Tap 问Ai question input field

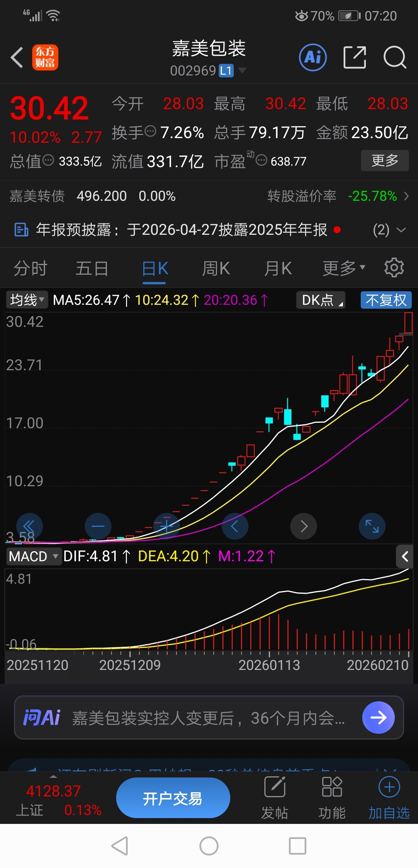pyautogui.click(x=209, y=718)
